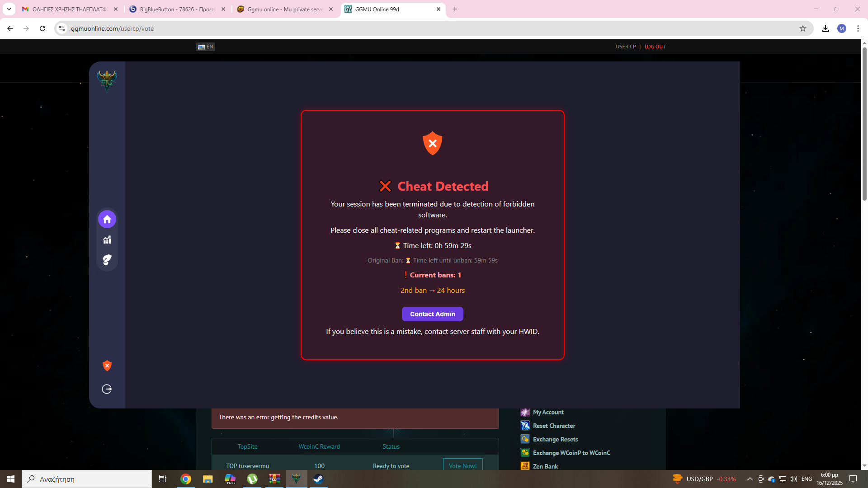Screen dimensions: 868x488
Task: Open Steam from the taskbar
Action: coord(318,479)
